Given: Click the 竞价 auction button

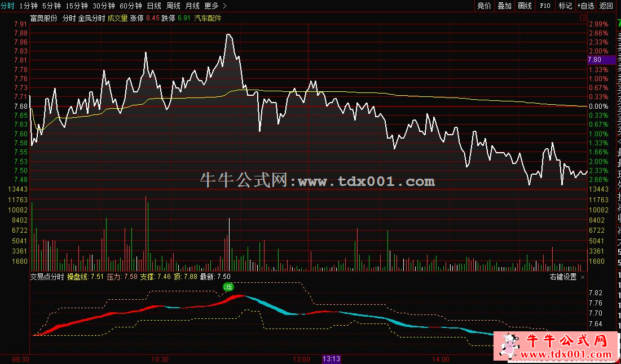Looking at the screenshot, I should pos(484,6).
